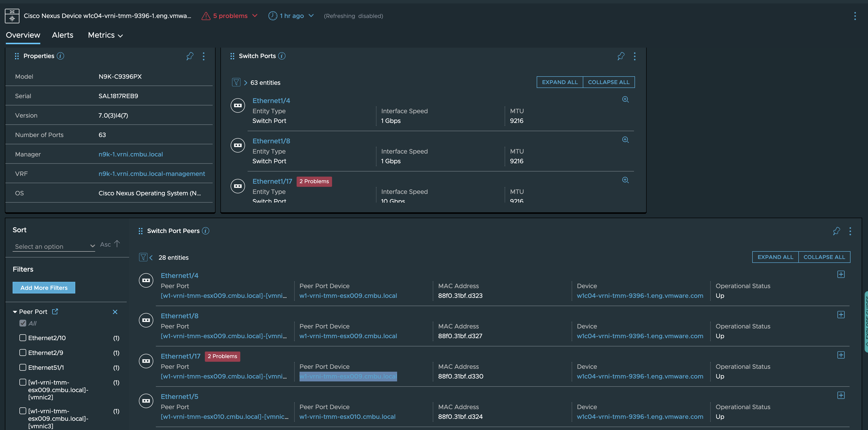The height and width of the screenshot is (430, 868).
Task: Switch to the Overview tab
Action: coord(23,35)
